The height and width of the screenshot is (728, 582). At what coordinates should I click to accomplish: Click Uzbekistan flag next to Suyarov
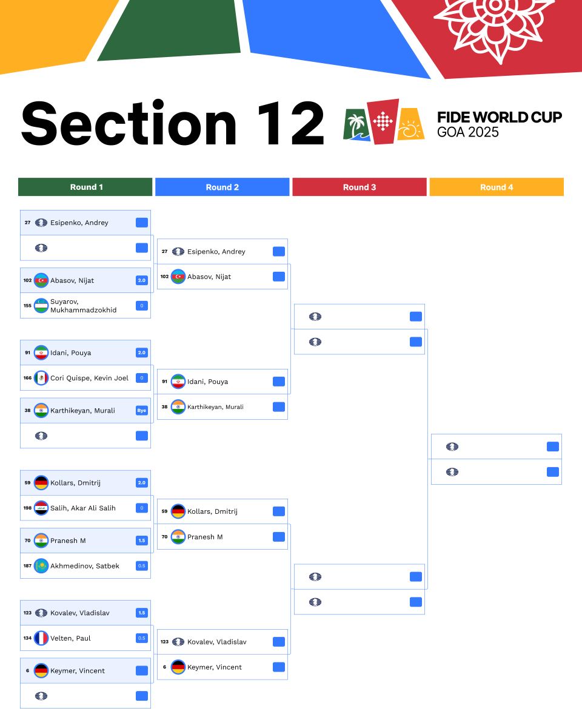41,306
